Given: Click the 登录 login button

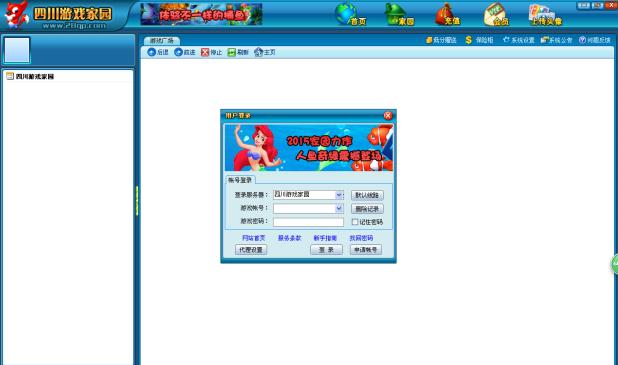Looking at the screenshot, I should click(x=326, y=250).
